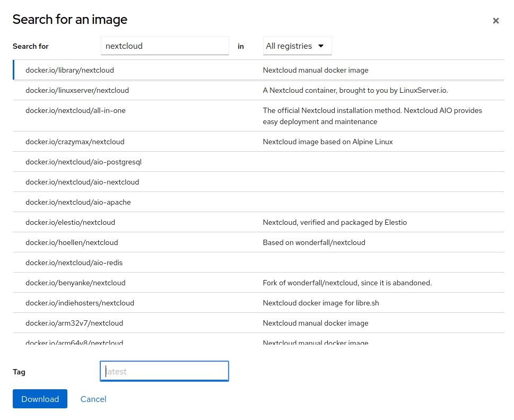Select docker.io/arm32v7/nextcloud entry

click(x=74, y=323)
